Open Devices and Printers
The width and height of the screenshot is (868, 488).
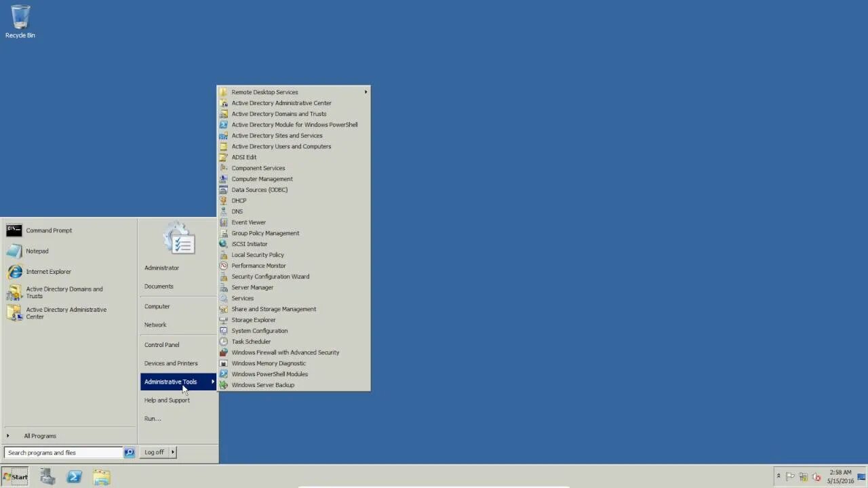click(171, 363)
